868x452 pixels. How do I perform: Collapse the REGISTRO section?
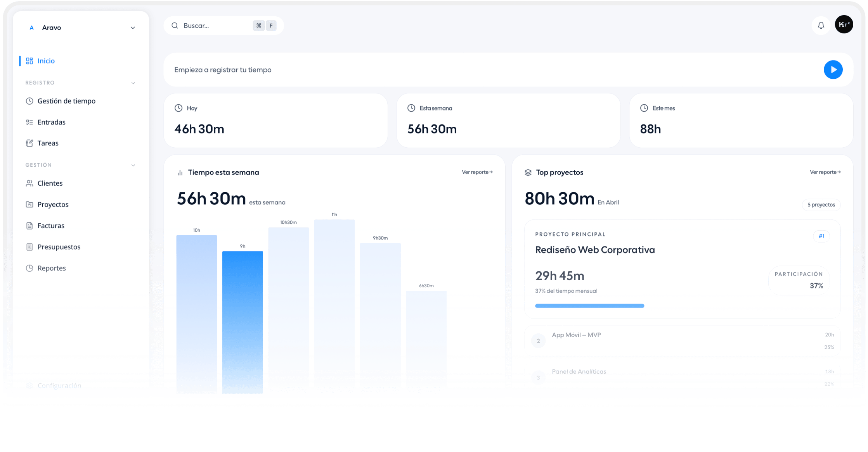[133, 83]
